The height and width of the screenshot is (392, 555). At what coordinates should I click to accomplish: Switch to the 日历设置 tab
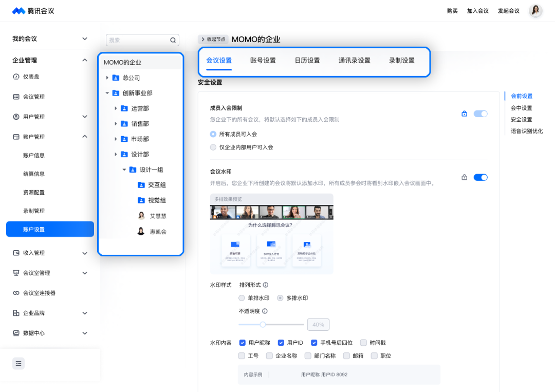307,61
